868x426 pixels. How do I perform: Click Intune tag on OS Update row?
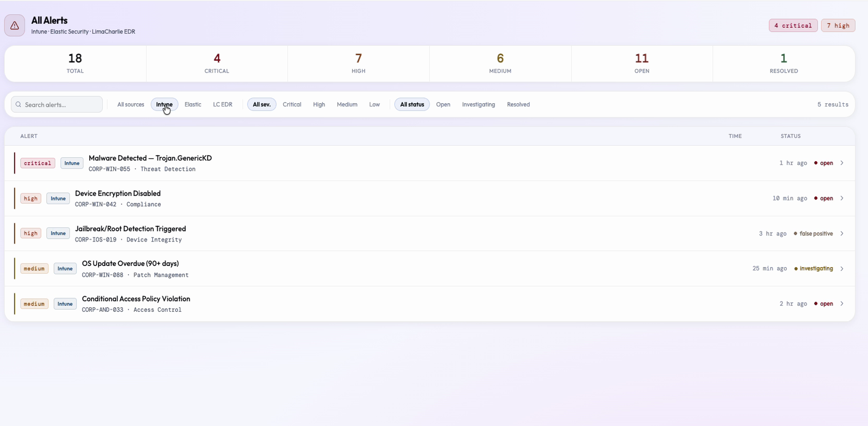pyautogui.click(x=65, y=268)
